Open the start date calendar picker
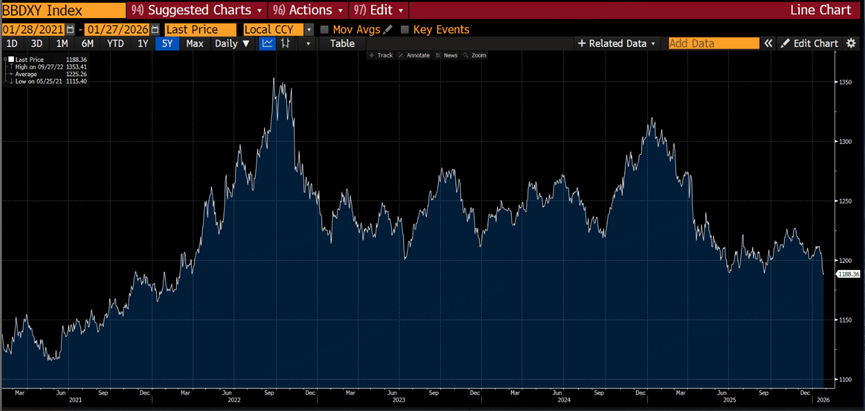The image size is (865, 411). click(x=70, y=30)
